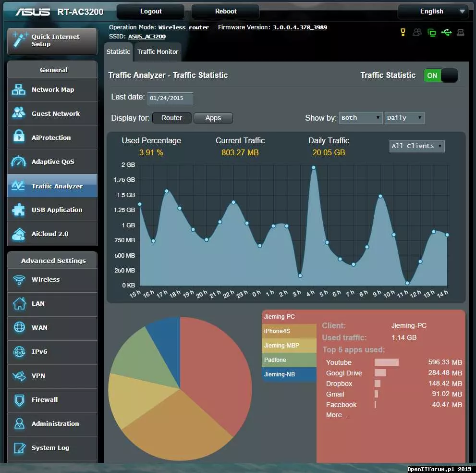
Task: Select the Jieming-PC legend entry
Action: 289,317
